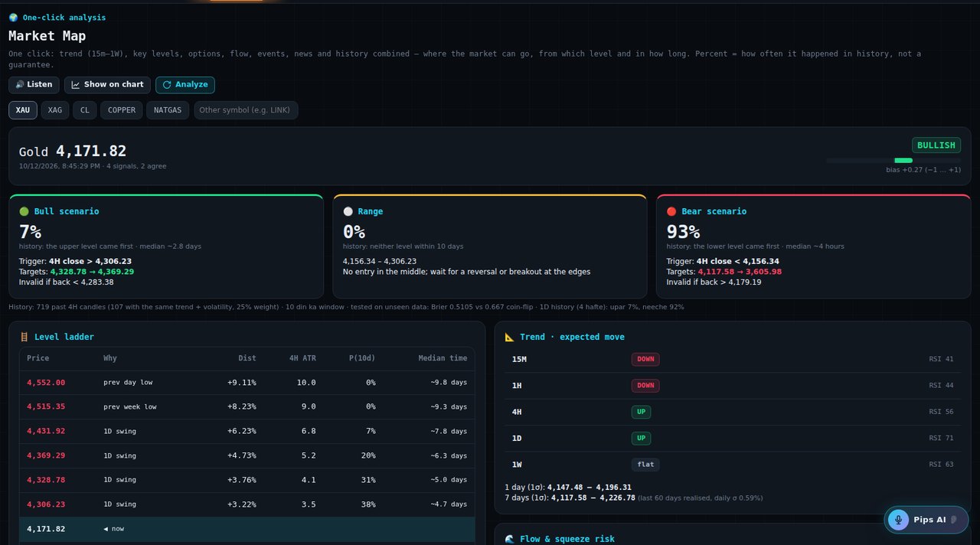Focus the Other symbol input field
This screenshot has width=980, height=545.
(246, 110)
